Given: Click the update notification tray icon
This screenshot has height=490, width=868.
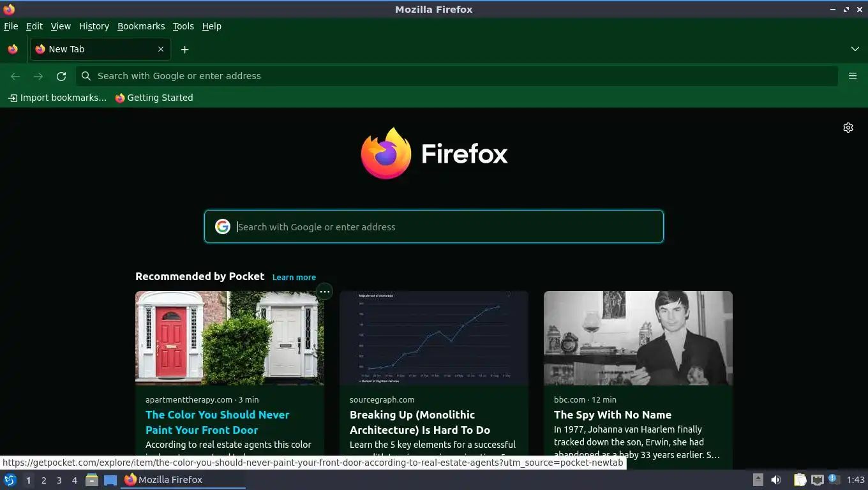Looking at the screenshot, I should [833, 479].
